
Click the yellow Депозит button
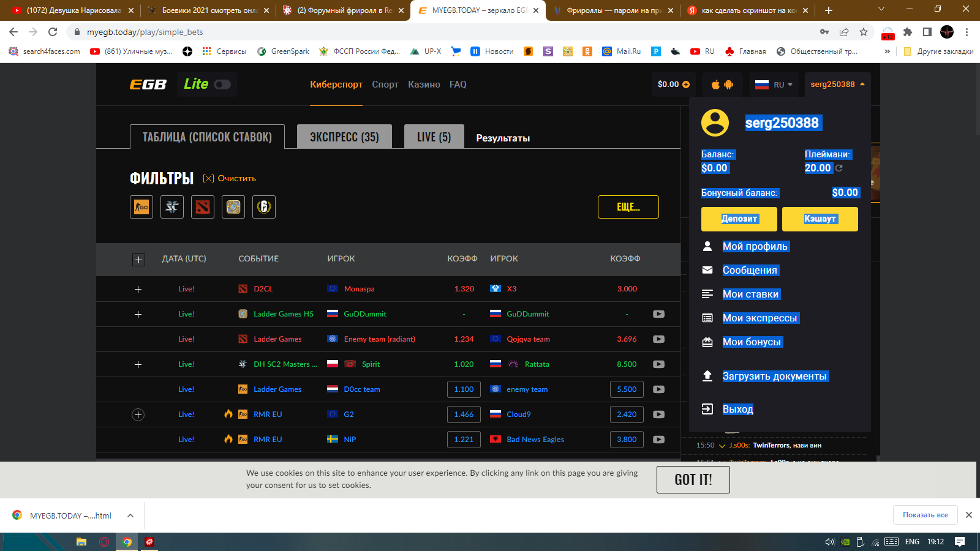(x=739, y=219)
